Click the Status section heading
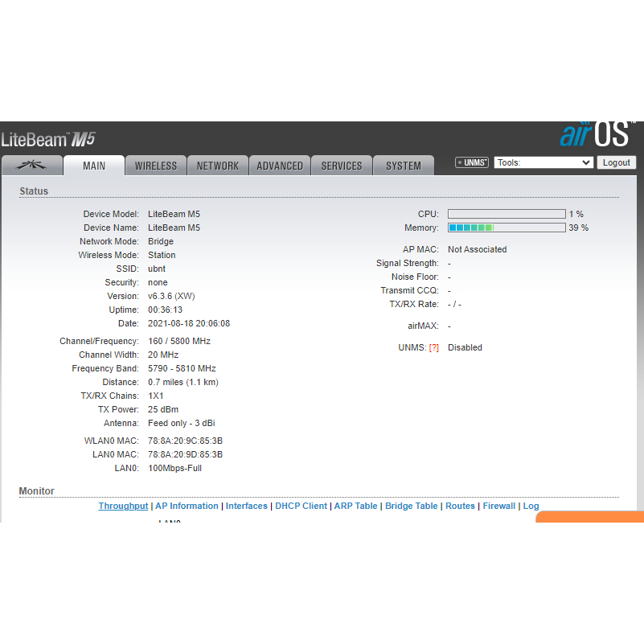The height and width of the screenshot is (644, 644). click(x=34, y=191)
